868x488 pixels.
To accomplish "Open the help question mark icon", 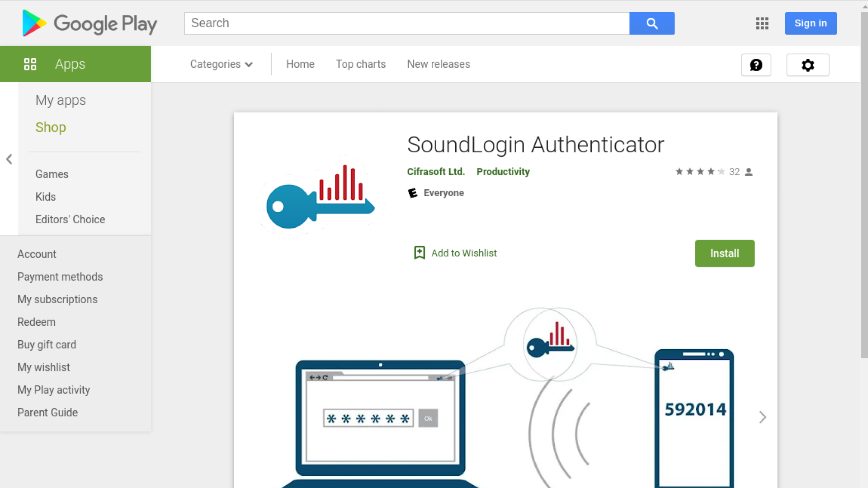I will [x=756, y=65].
